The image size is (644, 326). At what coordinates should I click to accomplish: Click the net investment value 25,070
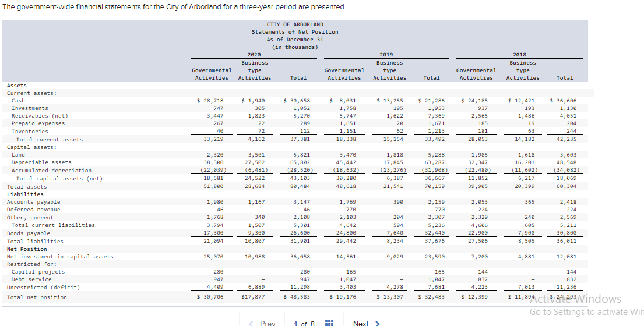tap(213, 257)
